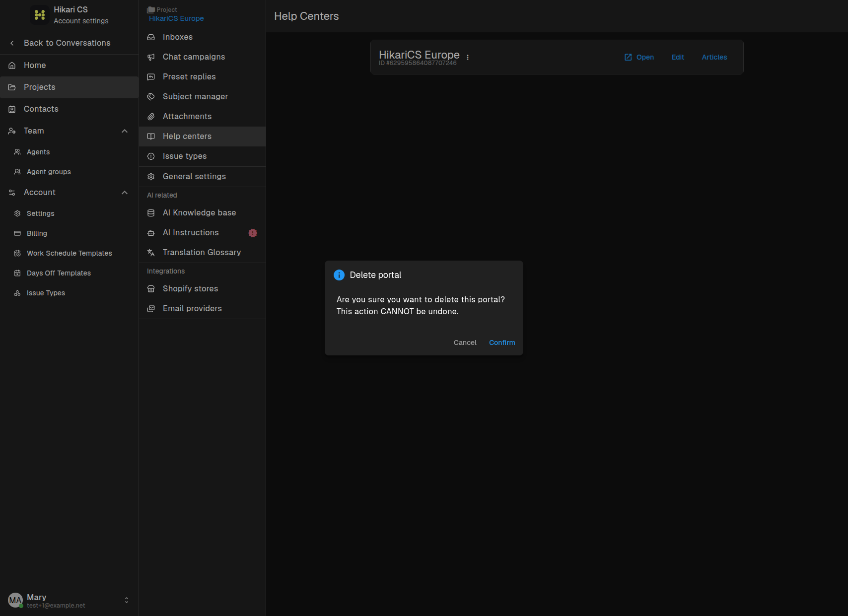Viewport: 848px width, 616px height.
Task: Click the info icon in Delete portal dialog
Action: pyautogui.click(x=339, y=275)
